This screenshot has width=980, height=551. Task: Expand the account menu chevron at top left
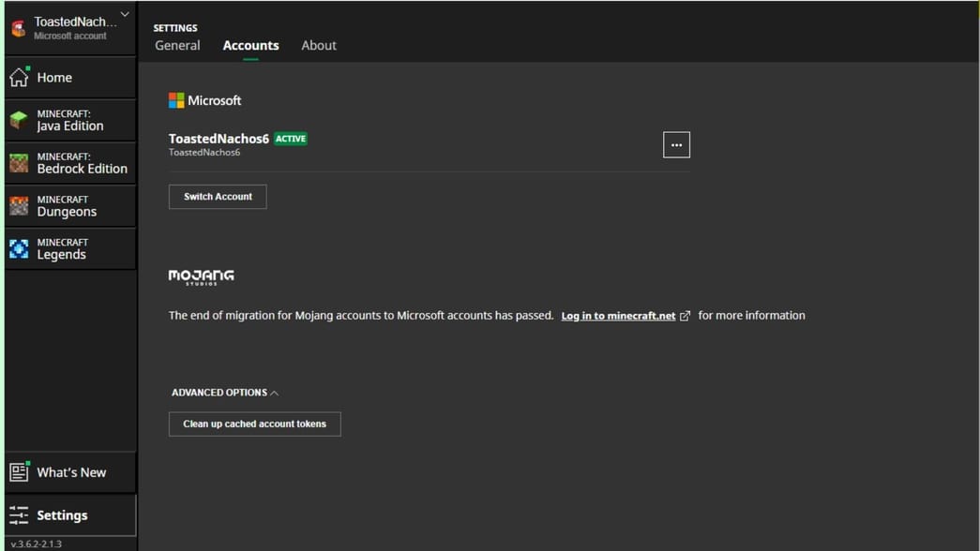(x=123, y=14)
